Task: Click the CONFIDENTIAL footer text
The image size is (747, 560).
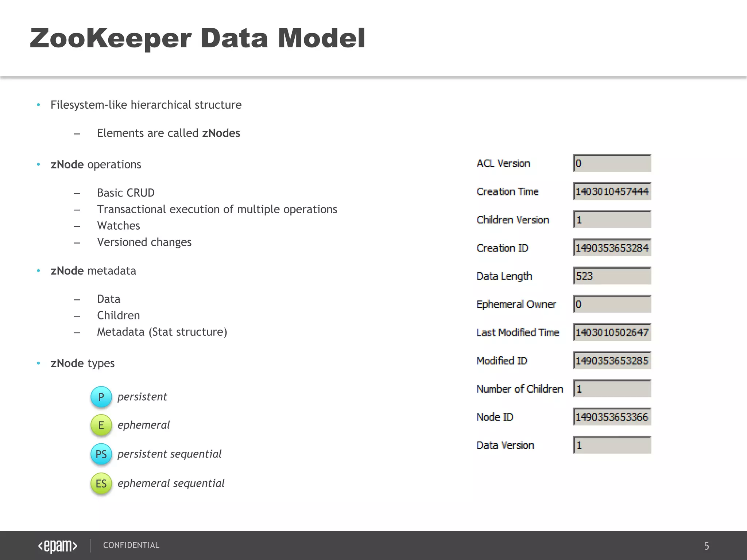Action: point(131,545)
